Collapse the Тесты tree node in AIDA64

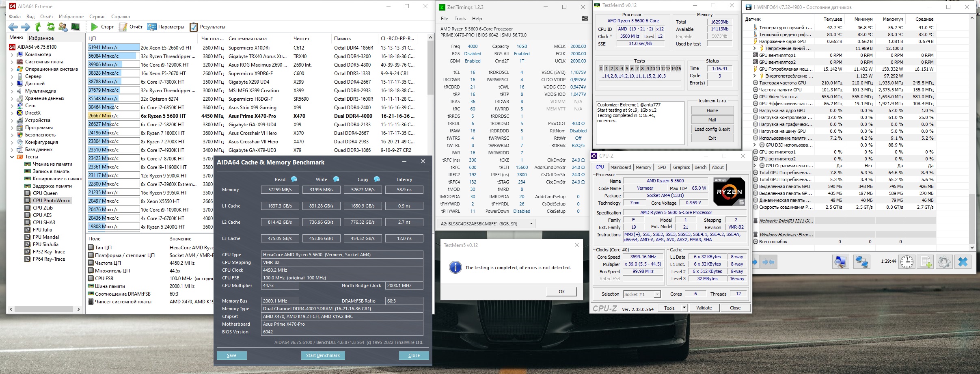point(12,157)
